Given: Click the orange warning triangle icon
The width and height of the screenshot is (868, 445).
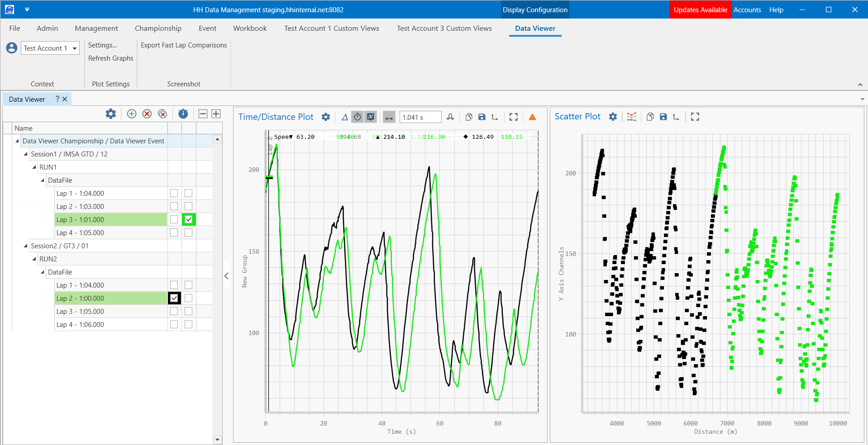Looking at the screenshot, I should [532, 117].
